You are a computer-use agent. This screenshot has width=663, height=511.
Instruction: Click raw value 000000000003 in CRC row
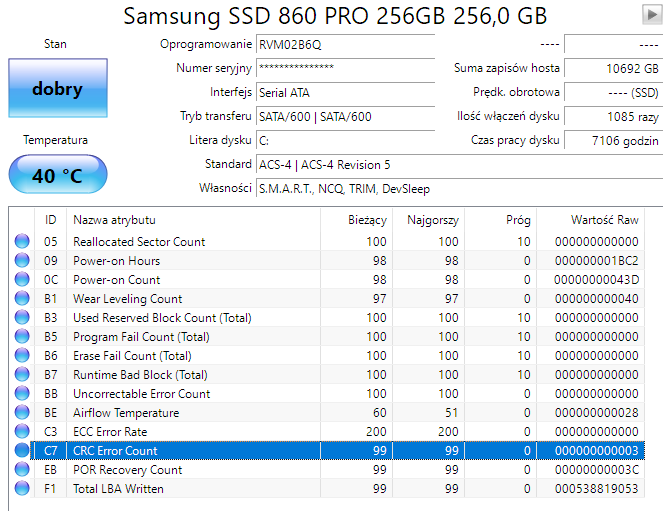tap(597, 451)
